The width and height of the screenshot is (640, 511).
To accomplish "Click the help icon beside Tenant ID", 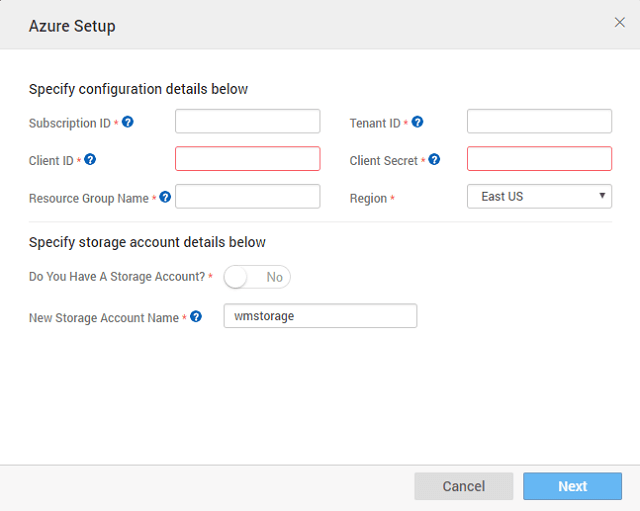I will [418, 122].
